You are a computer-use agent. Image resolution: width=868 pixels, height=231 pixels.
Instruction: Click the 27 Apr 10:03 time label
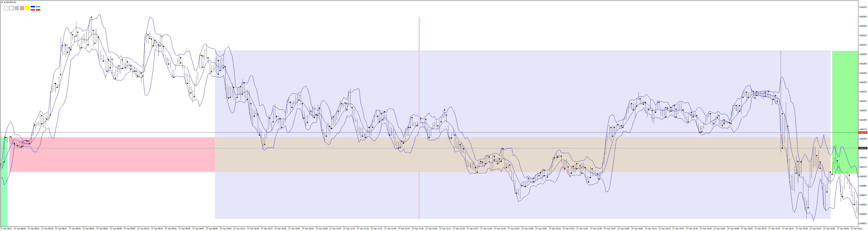click(225, 229)
